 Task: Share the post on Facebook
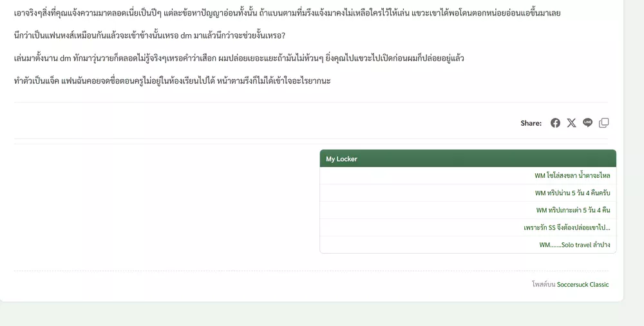coord(555,123)
